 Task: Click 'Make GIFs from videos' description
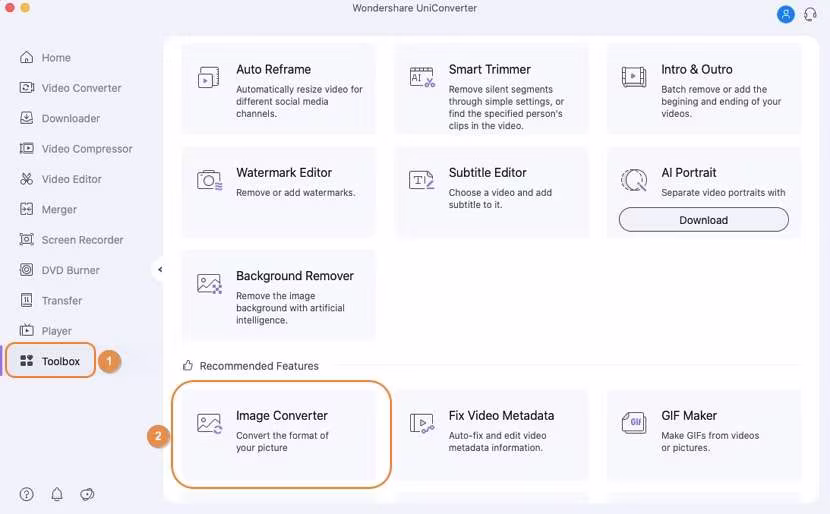(x=710, y=441)
